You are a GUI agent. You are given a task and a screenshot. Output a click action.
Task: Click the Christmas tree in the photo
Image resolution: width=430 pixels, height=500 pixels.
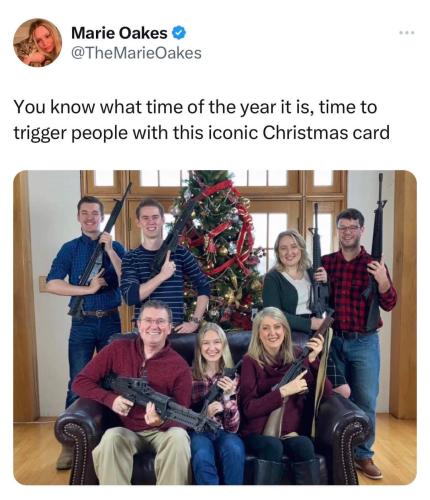point(218,247)
